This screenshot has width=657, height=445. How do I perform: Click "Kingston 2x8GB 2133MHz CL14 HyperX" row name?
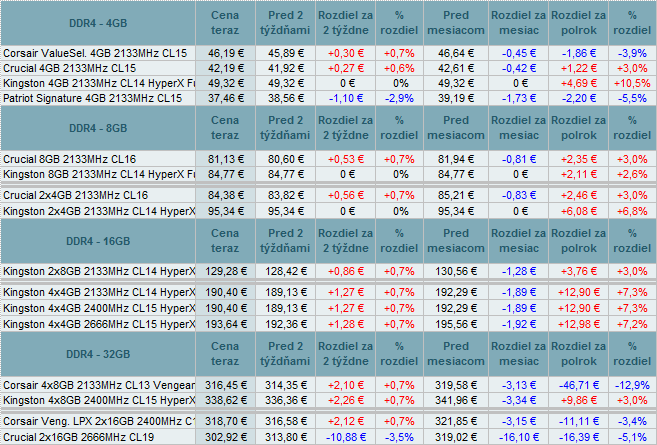click(99, 272)
